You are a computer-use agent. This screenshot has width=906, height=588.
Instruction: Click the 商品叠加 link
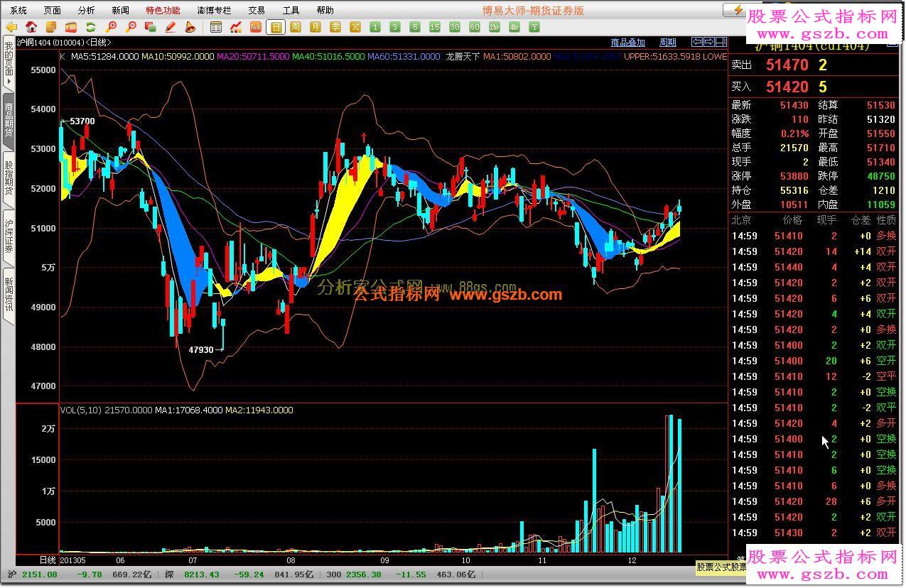[x=627, y=43]
